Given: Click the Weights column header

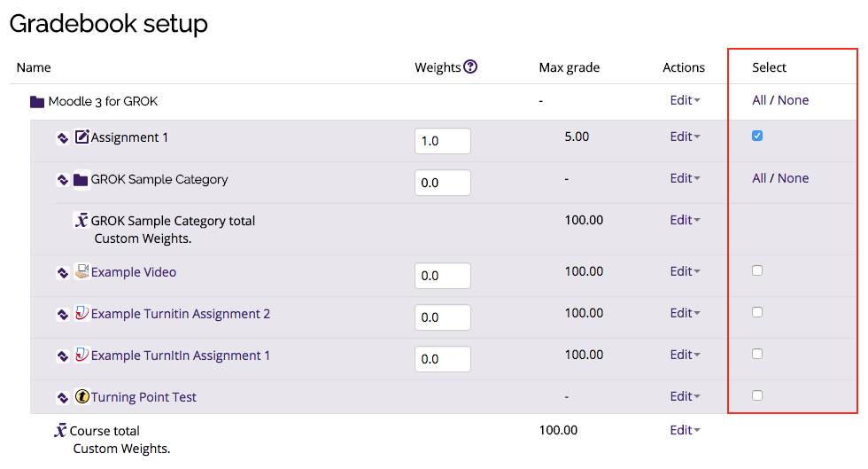Looking at the screenshot, I should coord(438,67).
